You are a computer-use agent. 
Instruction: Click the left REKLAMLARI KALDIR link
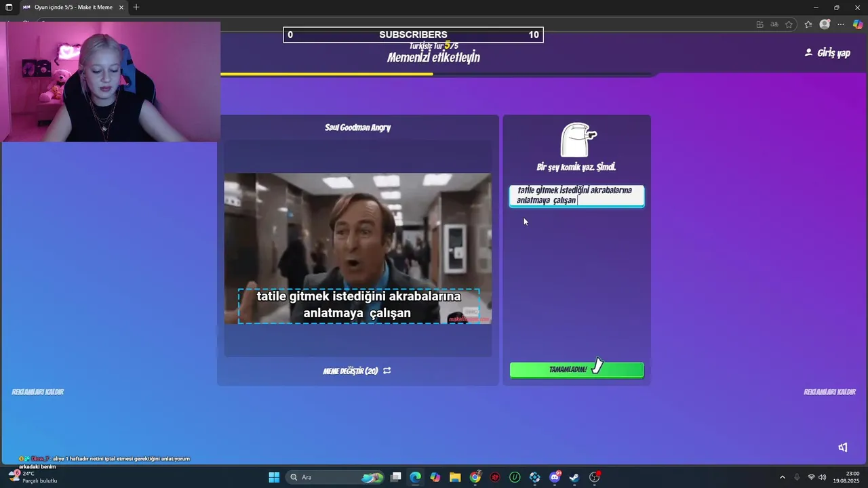(38, 392)
